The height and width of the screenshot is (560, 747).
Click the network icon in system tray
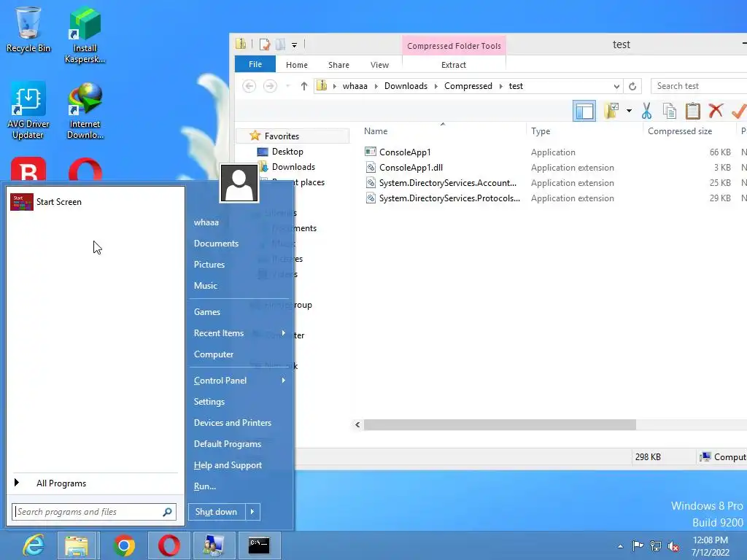point(656,545)
